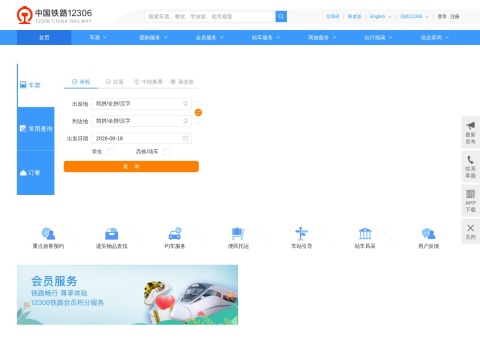This screenshot has height=360, width=480.
Task: Click the 出发日期 date field
Action: [x=141, y=138]
